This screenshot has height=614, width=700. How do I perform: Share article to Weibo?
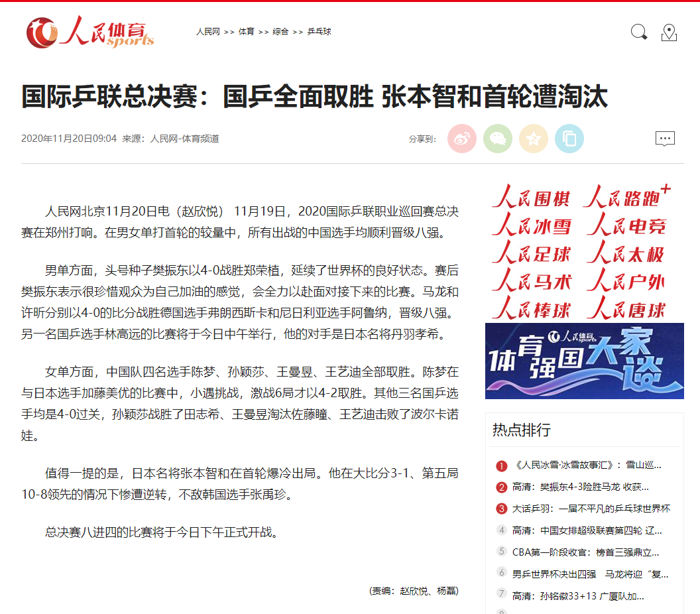(462, 139)
